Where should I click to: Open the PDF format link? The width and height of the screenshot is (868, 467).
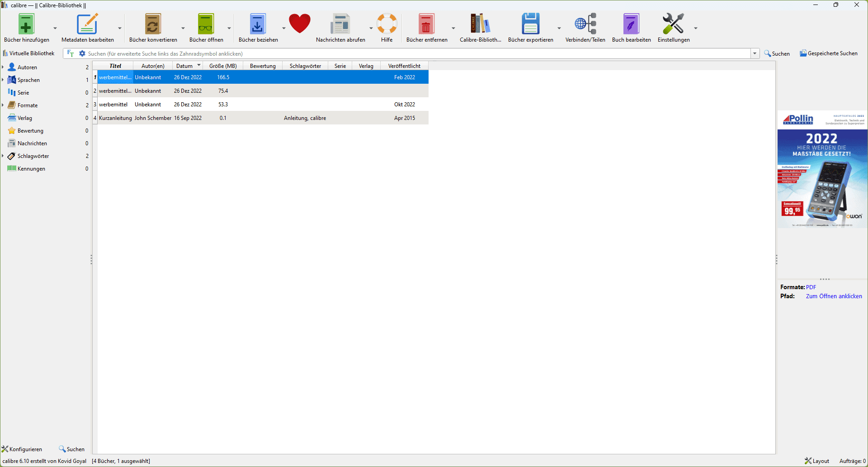pyautogui.click(x=811, y=287)
